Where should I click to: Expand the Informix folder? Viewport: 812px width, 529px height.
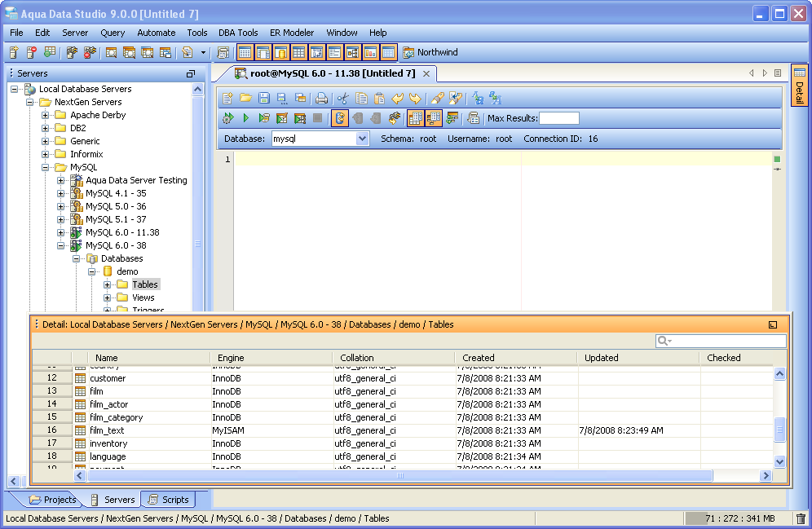point(46,154)
